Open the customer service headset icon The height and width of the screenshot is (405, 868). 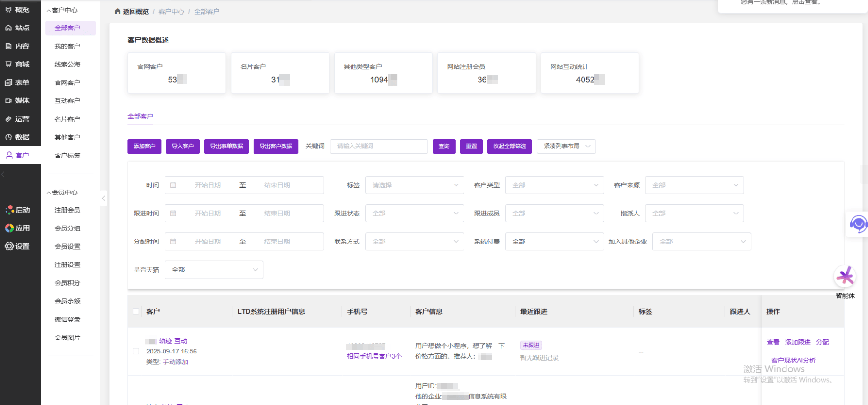pos(858,224)
